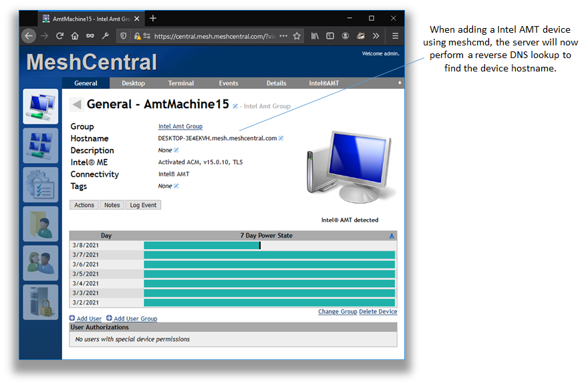
Task: Click the 3/7/2021 day cell
Action: click(106, 255)
